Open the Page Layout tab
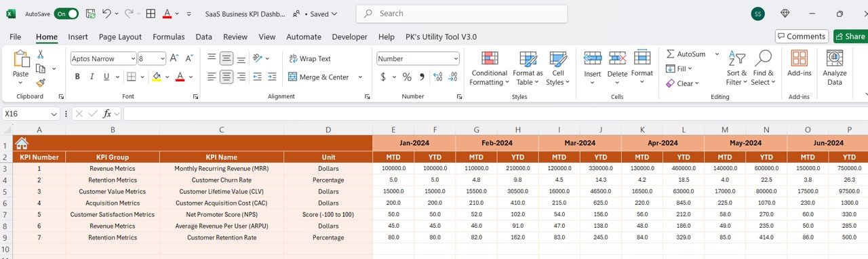 120,37
